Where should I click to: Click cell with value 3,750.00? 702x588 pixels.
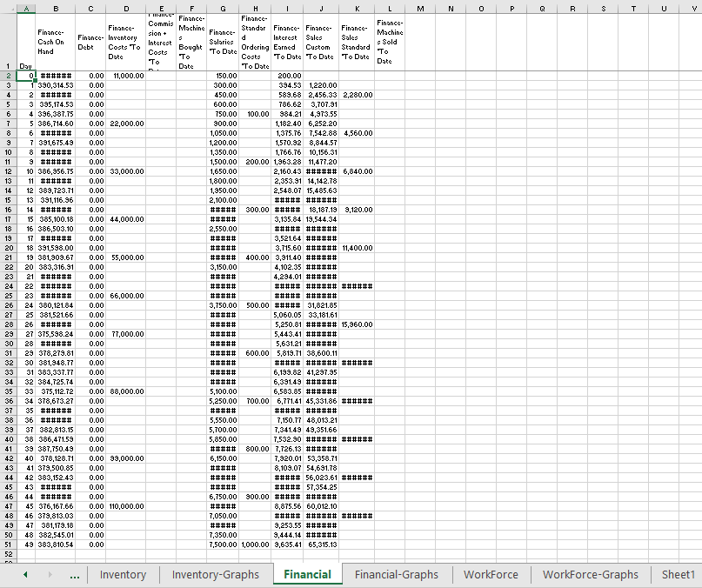pos(223,305)
